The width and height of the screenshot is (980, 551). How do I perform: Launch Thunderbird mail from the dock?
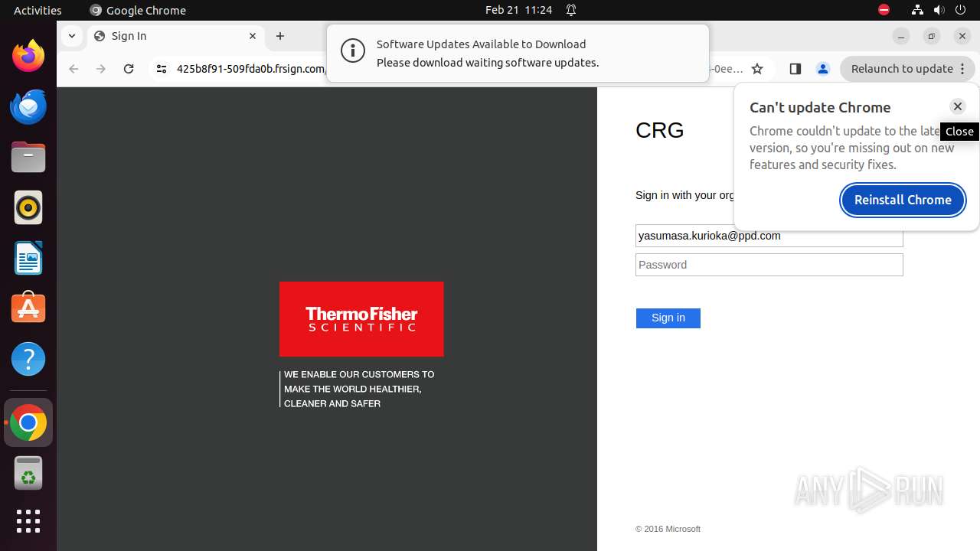pos(28,106)
